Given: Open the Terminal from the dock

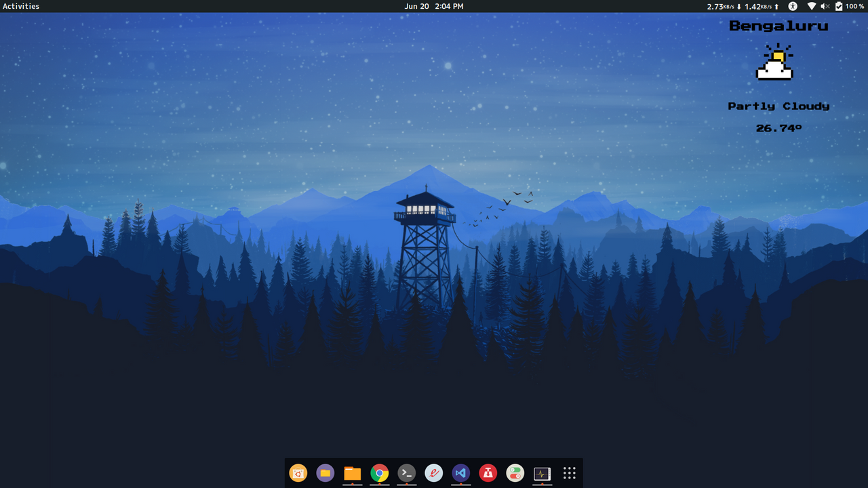Looking at the screenshot, I should coord(407,473).
